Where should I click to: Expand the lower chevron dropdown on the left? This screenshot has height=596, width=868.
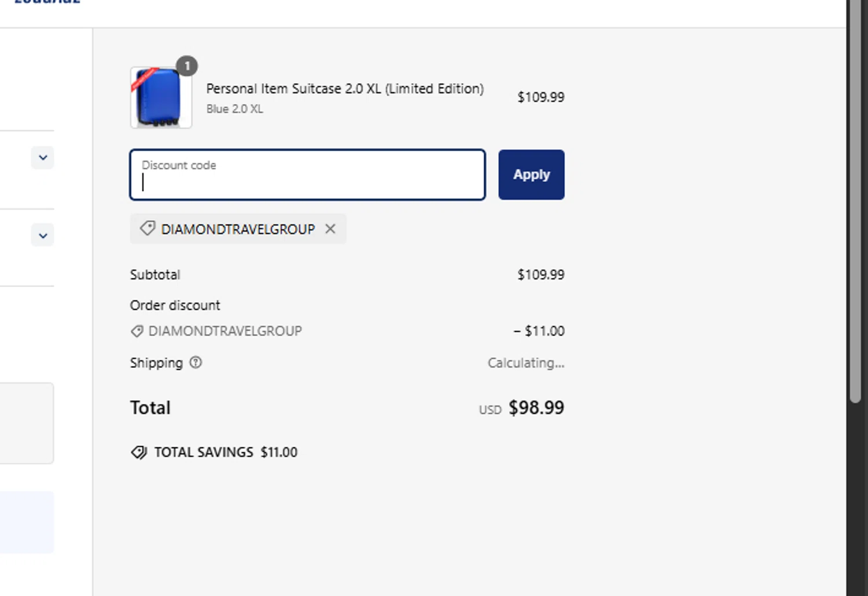point(43,236)
